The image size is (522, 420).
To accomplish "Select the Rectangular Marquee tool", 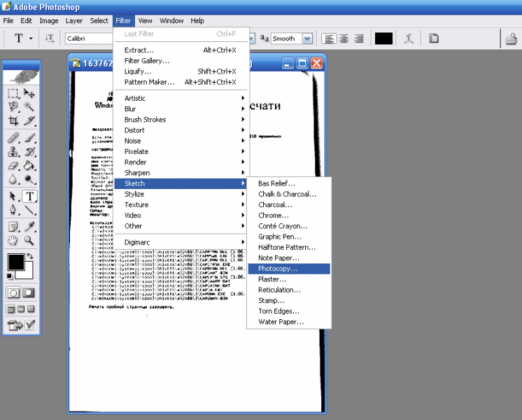I will 13,94.
